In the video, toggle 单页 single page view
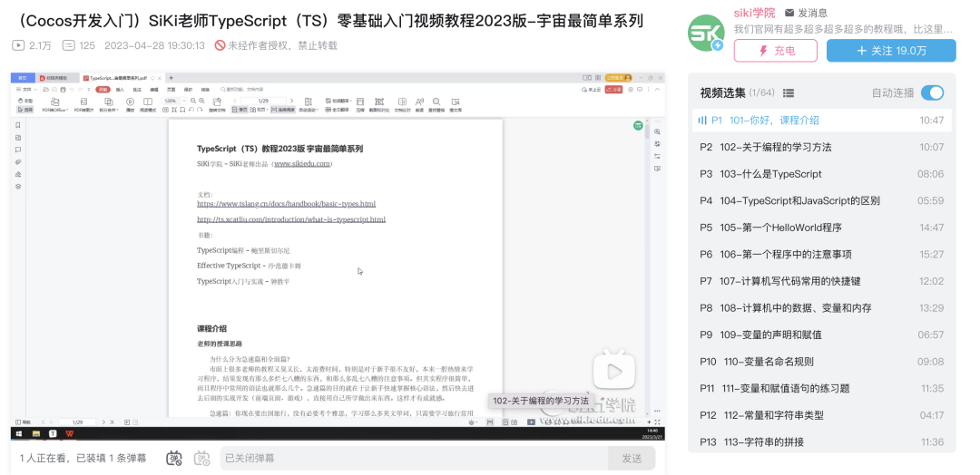The width and height of the screenshot is (980, 475). pyautogui.click(x=240, y=110)
